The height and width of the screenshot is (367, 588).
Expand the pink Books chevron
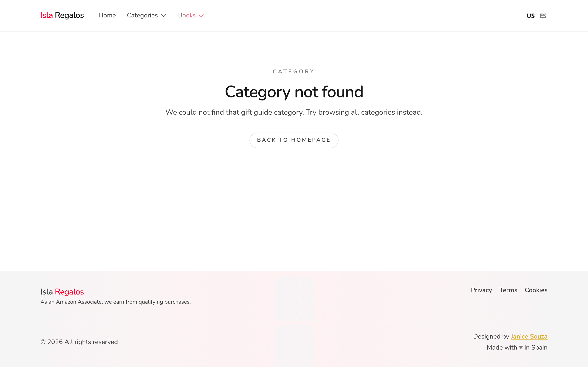tap(201, 16)
